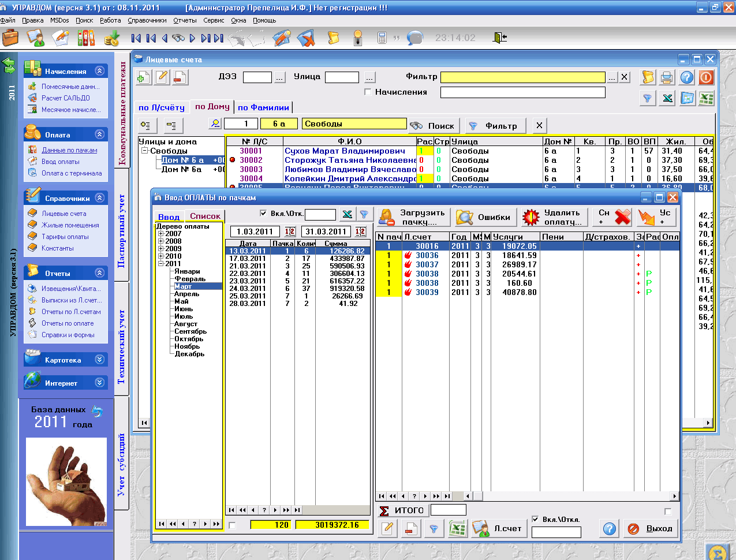
Task: Click the briefcase icon in main toolbar
Action: point(10,38)
